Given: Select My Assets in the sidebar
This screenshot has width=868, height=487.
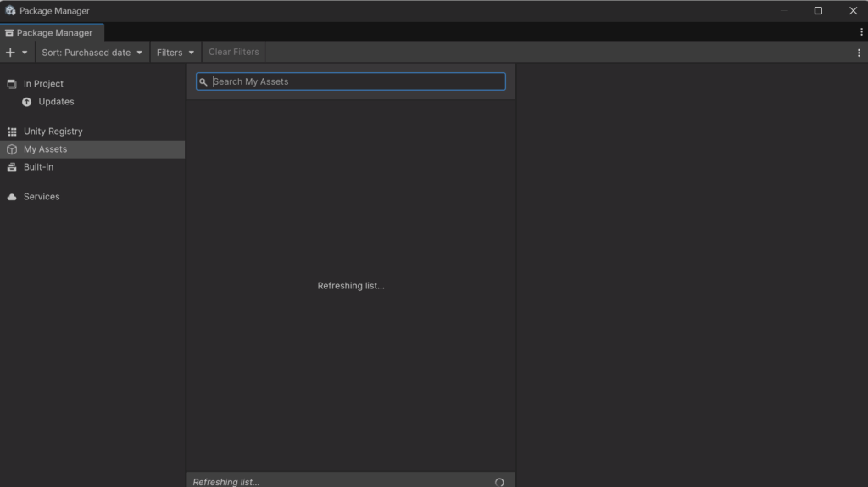Looking at the screenshot, I should click(x=45, y=149).
